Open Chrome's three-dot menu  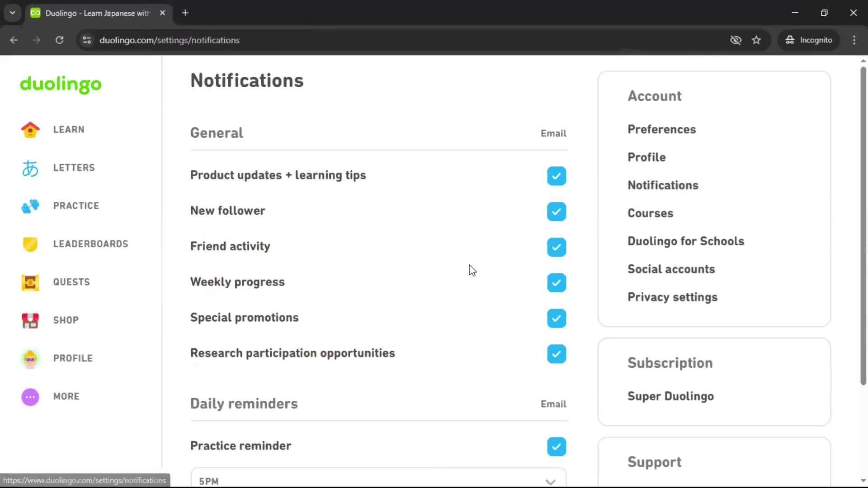click(854, 40)
